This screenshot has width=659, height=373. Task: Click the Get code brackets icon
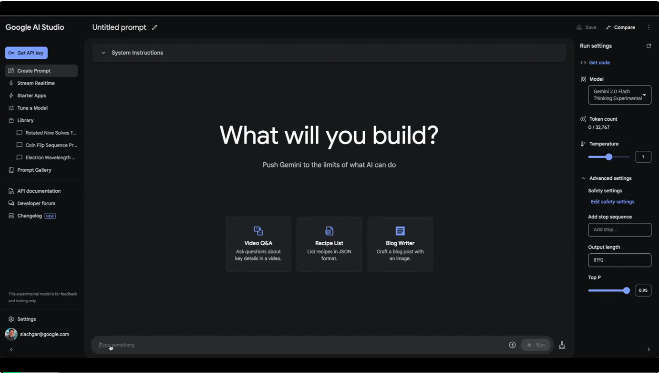click(583, 63)
